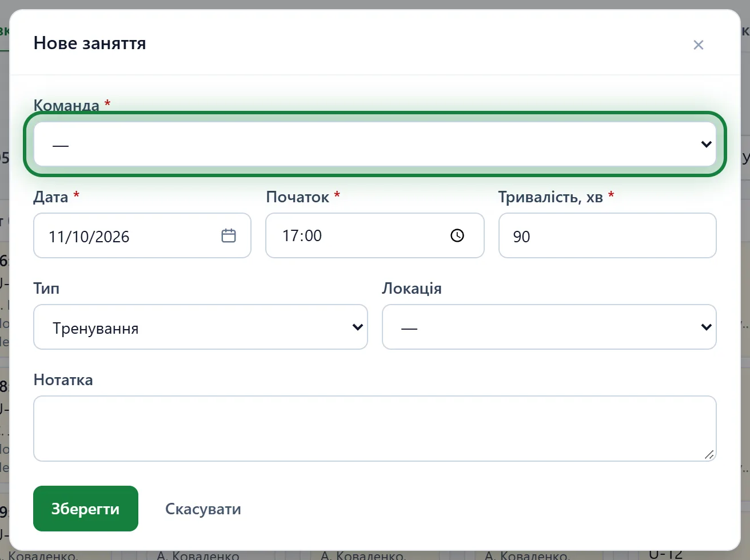Image resolution: width=750 pixels, height=560 pixels.
Task: Click the Зберегти button
Action: tap(86, 509)
